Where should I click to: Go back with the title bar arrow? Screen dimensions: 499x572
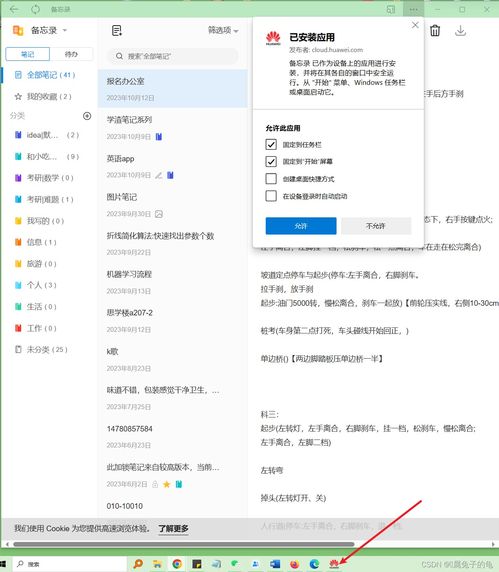coord(14,9)
